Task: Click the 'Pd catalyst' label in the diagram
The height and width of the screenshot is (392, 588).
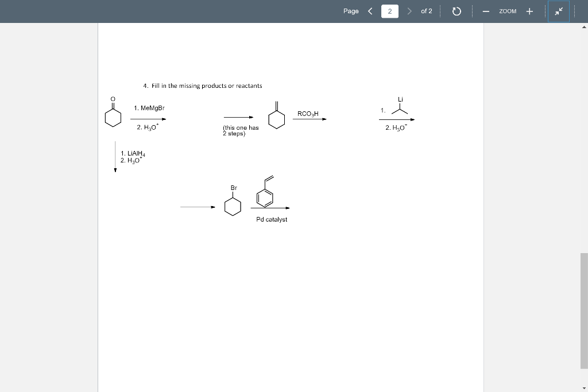Action: point(272,219)
